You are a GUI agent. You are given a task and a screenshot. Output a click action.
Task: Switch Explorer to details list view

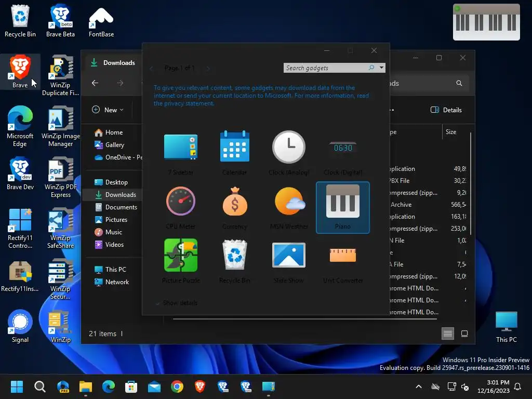coord(447,334)
